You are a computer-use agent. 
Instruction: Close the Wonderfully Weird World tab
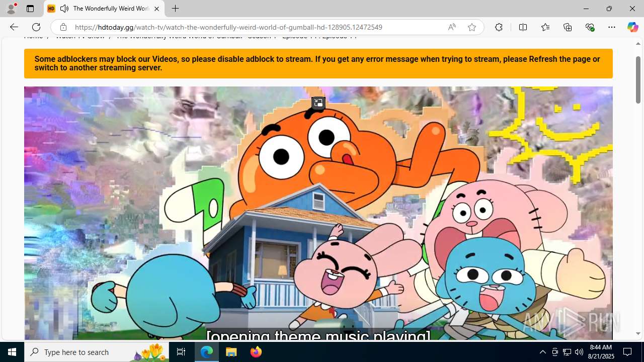156,9
